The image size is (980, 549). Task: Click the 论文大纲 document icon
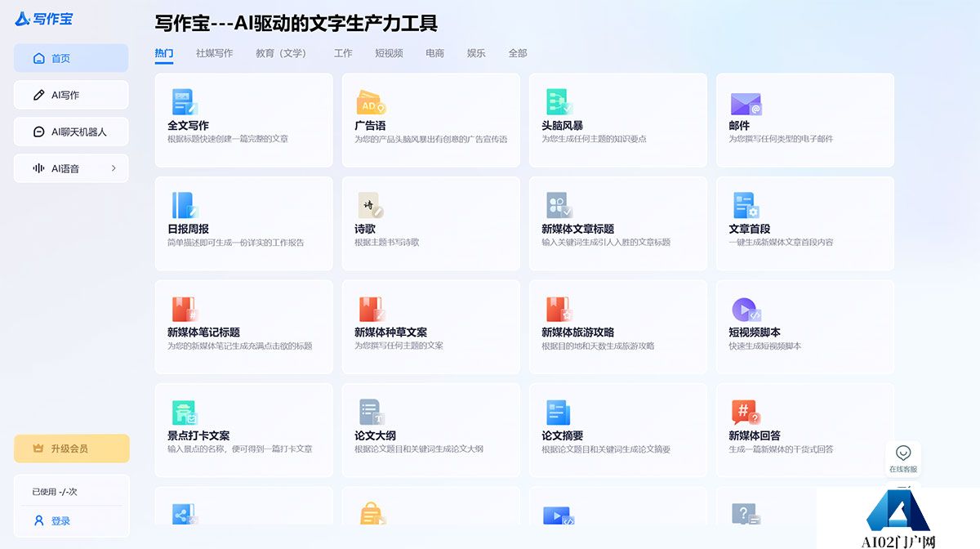point(371,412)
